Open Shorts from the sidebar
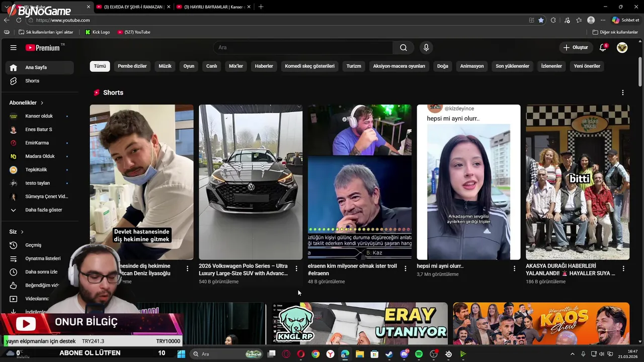The image size is (644, 362). click(x=39, y=81)
